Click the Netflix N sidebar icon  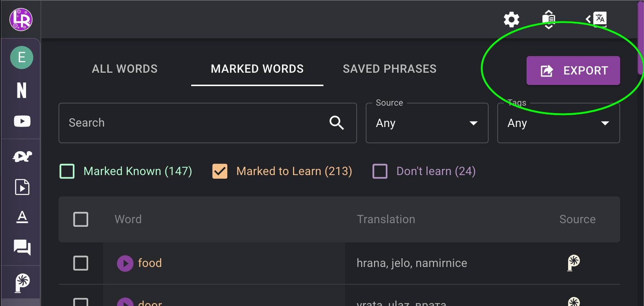(22, 90)
